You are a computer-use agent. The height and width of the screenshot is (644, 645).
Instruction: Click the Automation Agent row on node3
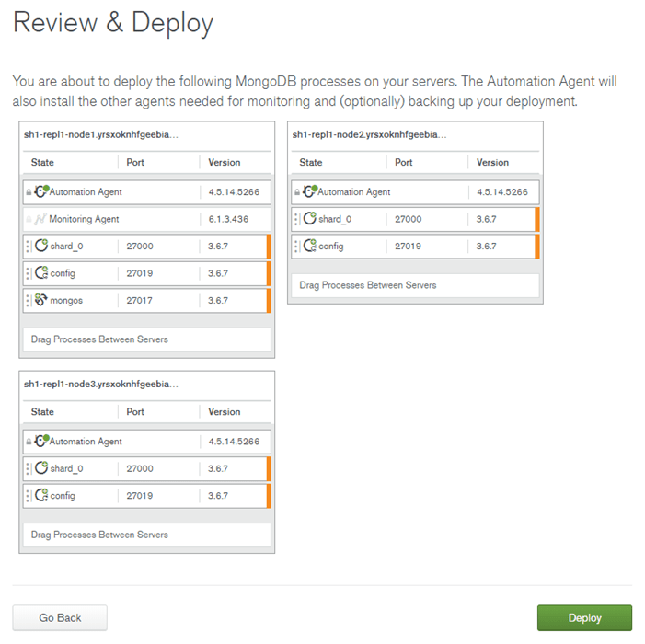click(147, 442)
